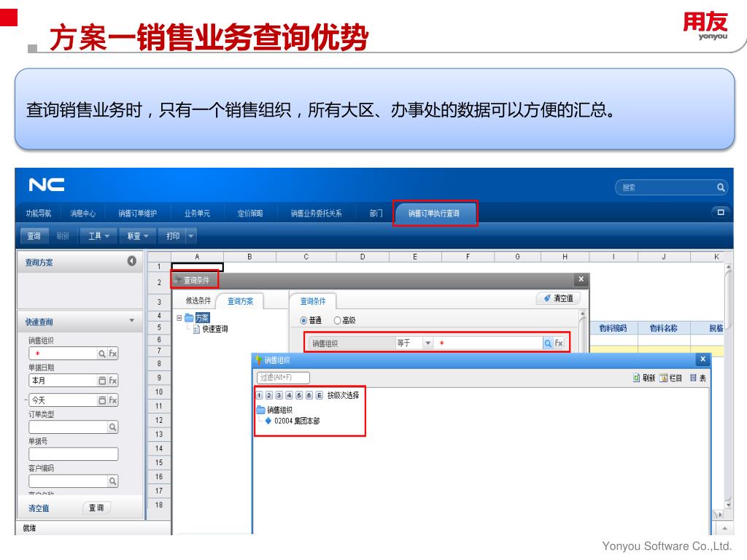747x560 pixels.
Task: Click 刷新 icon in 销售组织 popup
Action: pyautogui.click(x=636, y=378)
